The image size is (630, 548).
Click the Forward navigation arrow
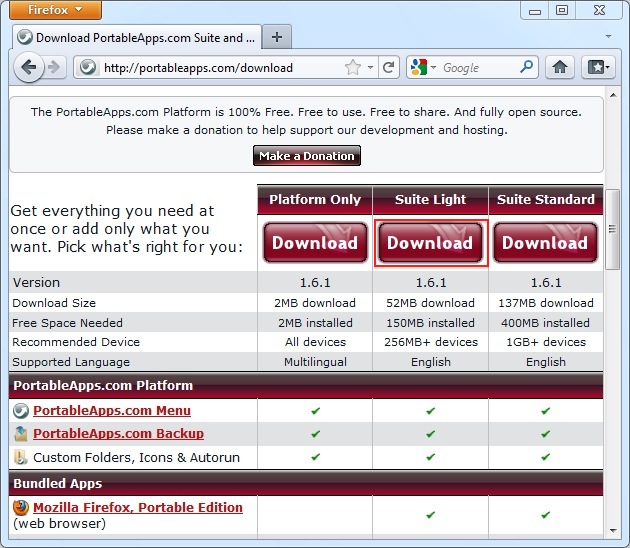pos(55,68)
